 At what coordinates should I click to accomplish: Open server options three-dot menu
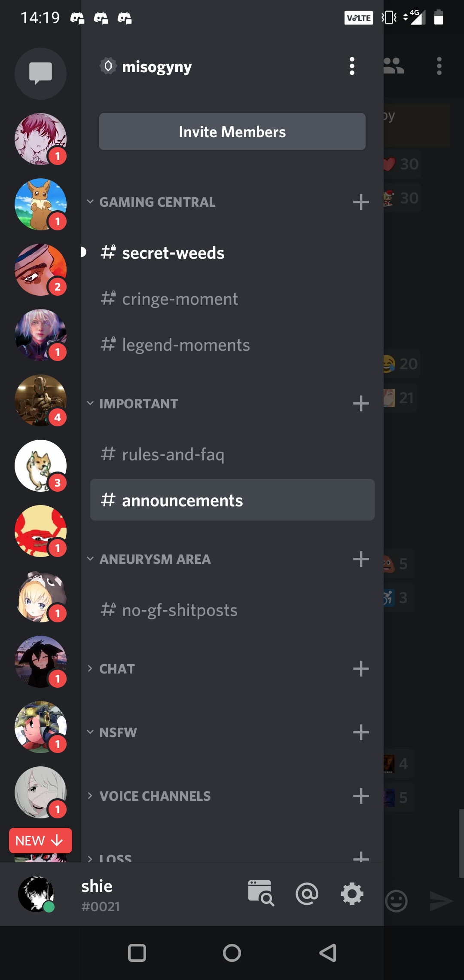(352, 66)
